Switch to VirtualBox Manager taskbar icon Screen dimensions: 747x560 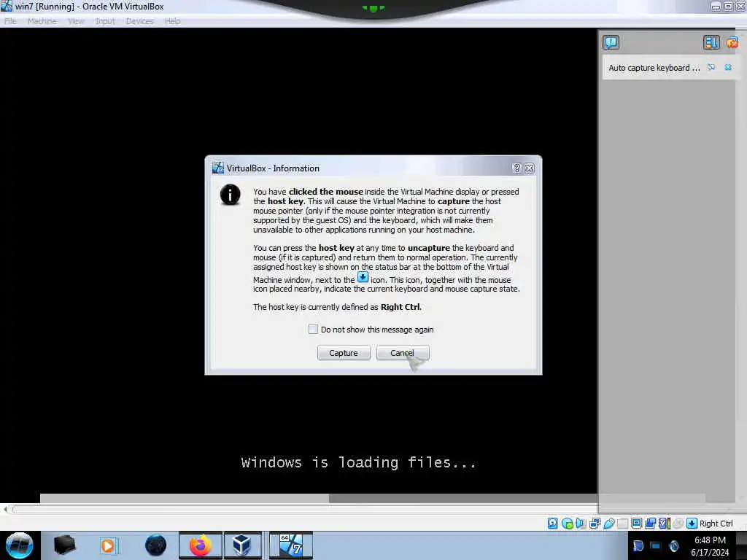point(242,545)
